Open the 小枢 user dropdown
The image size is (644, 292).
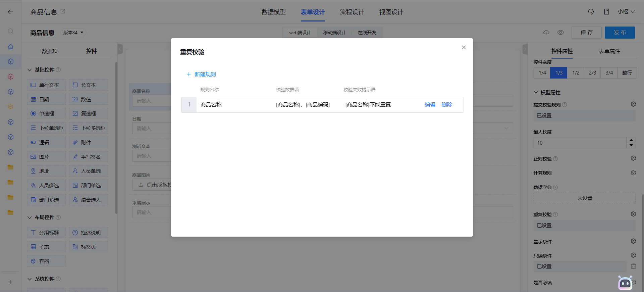[626, 12]
